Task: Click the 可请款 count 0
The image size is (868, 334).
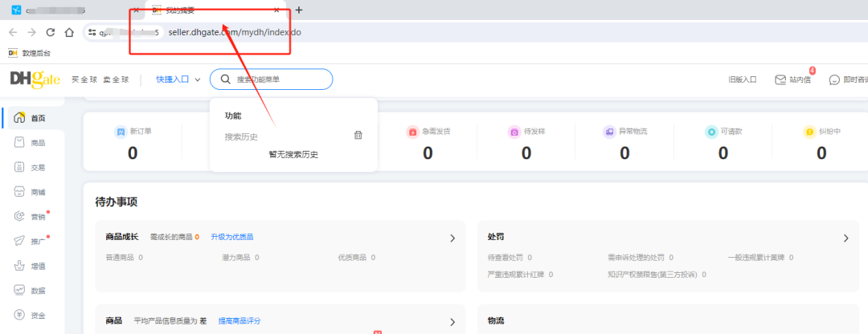Action: [723, 153]
